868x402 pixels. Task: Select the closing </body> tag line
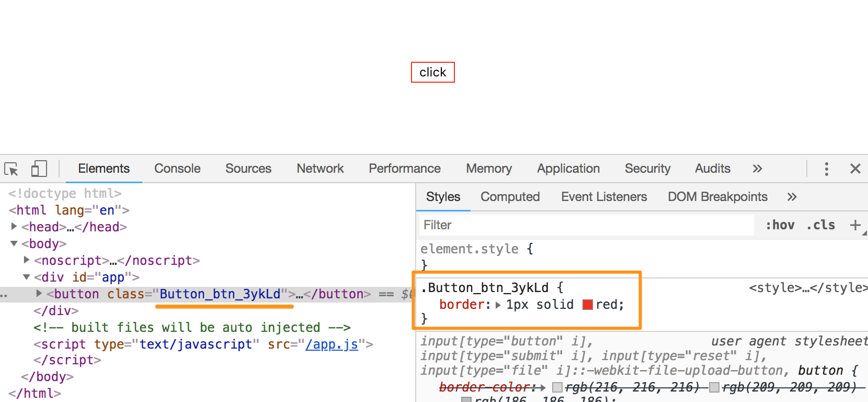click(x=47, y=377)
